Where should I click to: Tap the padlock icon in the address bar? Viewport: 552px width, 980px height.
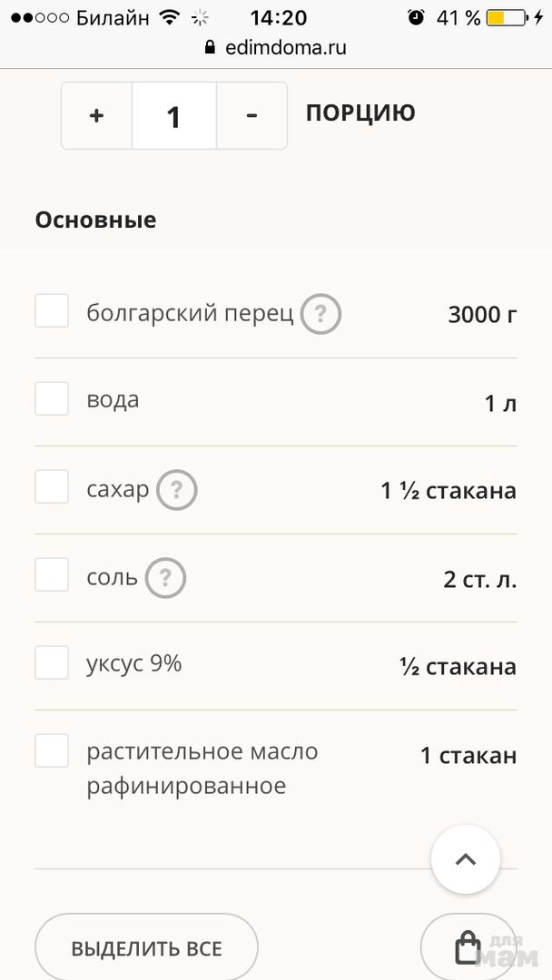pyautogui.click(x=211, y=48)
